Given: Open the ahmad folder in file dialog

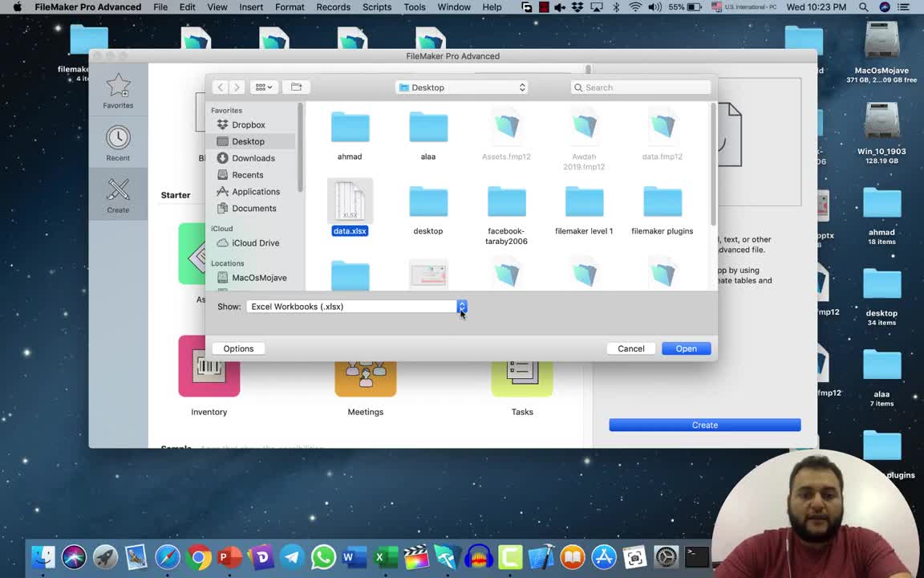Looking at the screenshot, I should click(x=350, y=127).
